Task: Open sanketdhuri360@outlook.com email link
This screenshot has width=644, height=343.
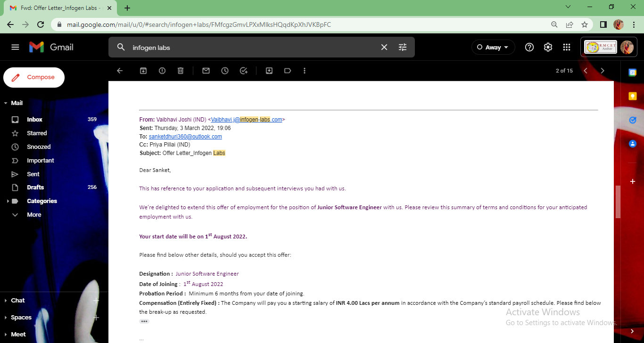Action: (185, 137)
